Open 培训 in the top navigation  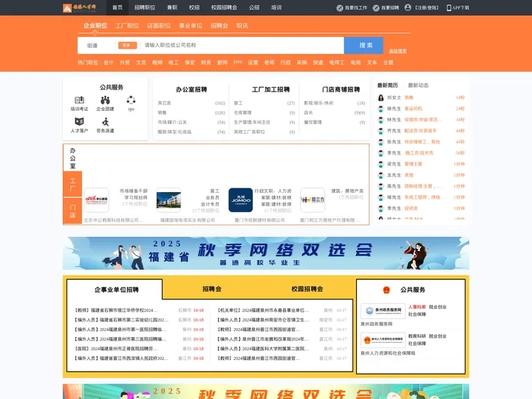[x=276, y=7]
